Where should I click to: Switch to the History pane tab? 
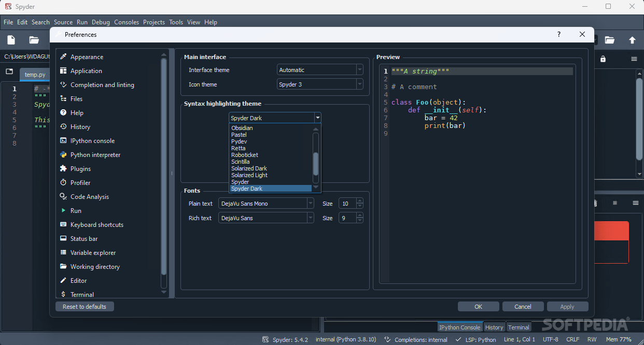(x=494, y=327)
